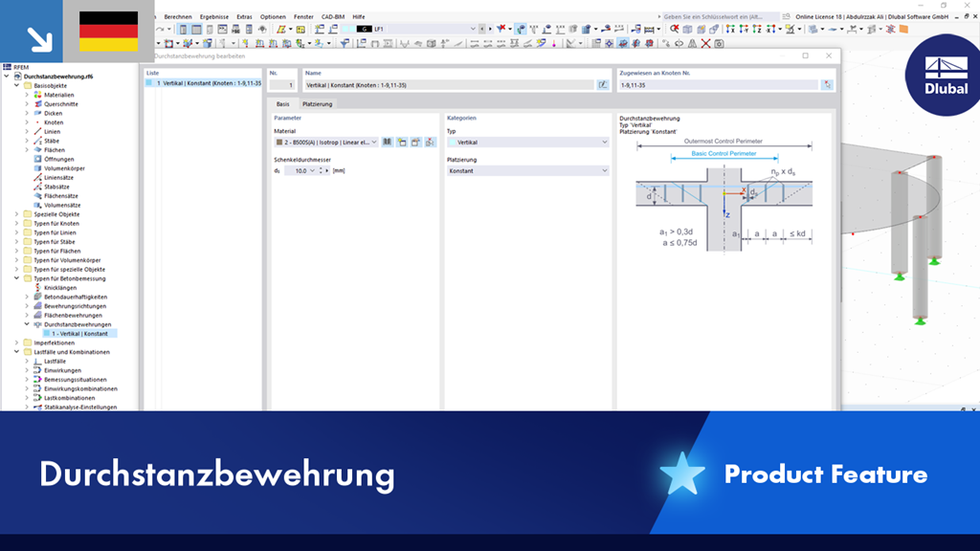Image resolution: width=980 pixels, height=551 pixels.
Task: Select tree item 1 - Vertikal | Konstant
Action: coord(79,334)
